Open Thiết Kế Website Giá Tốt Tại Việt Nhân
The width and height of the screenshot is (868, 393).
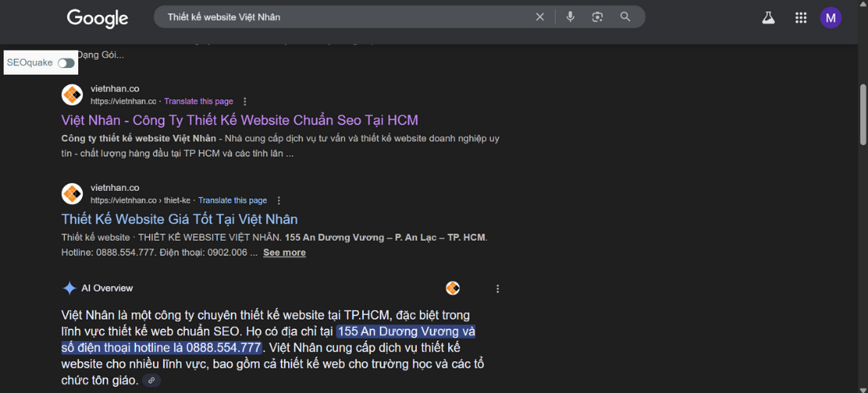click(179, 219)
